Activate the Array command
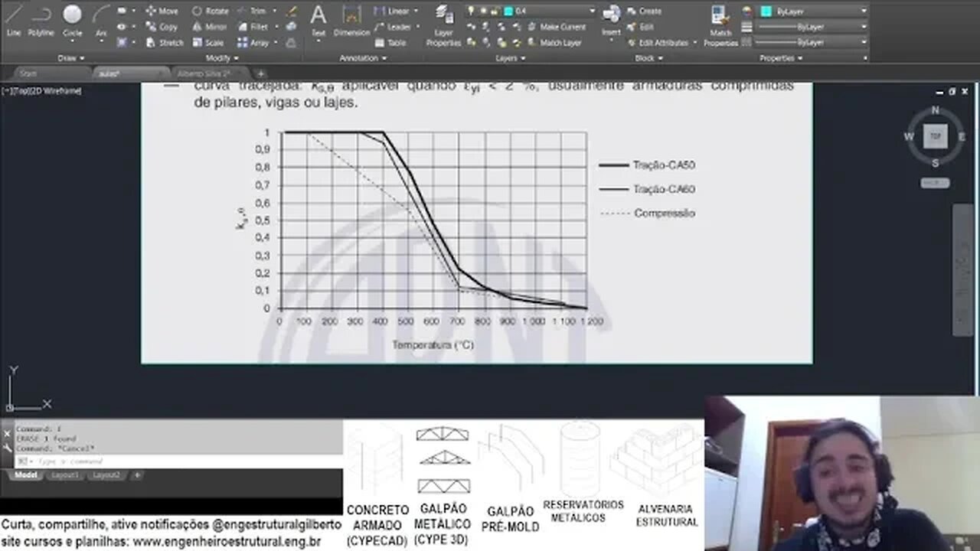980x551 pixels. tap(253, 43)
